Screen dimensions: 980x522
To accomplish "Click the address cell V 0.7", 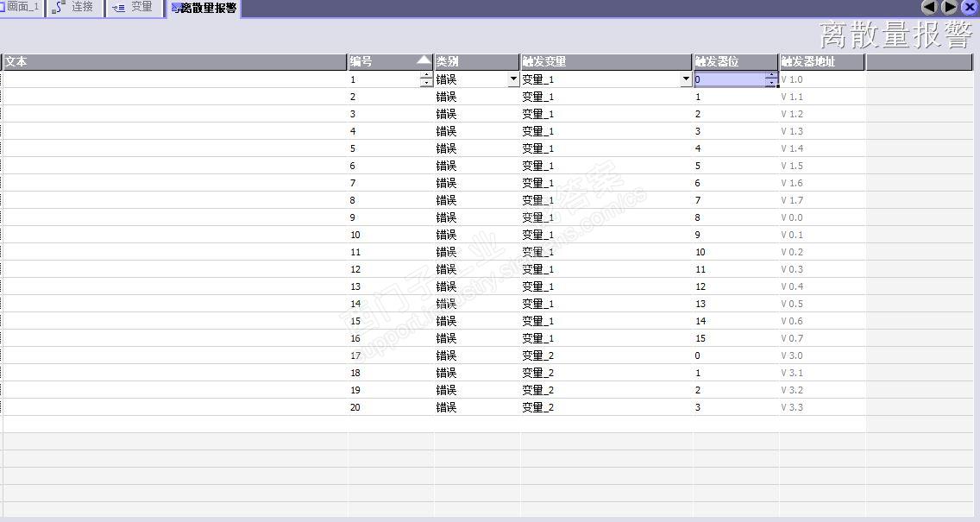I will tap(822, 338).
